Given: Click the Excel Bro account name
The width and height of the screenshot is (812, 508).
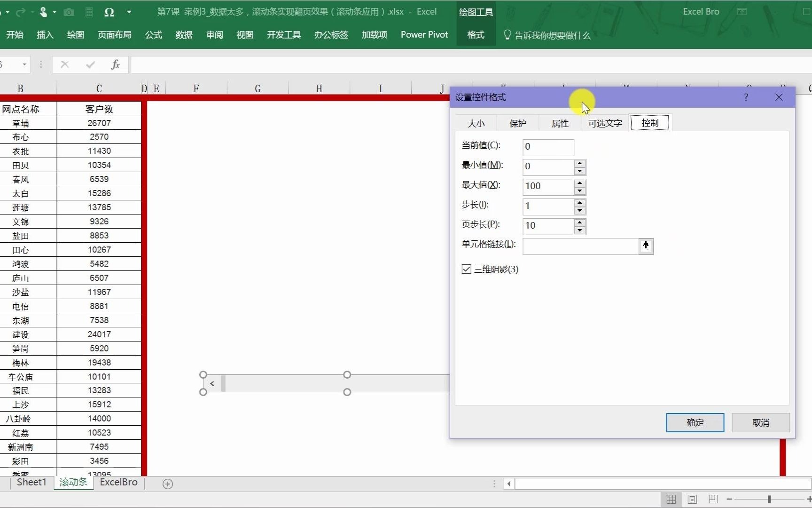Looking at the screenshot, I should (701, 12).
